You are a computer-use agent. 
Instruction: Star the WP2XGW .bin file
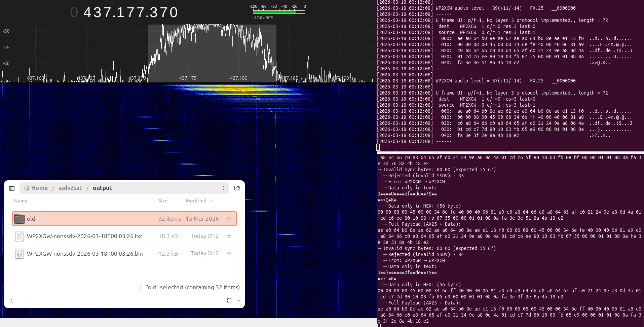pos(229,254)
